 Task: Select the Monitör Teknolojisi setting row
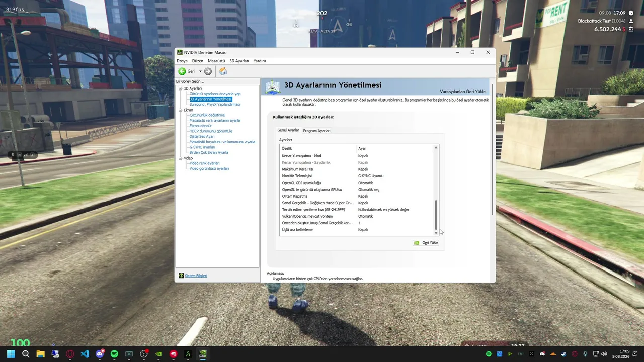coord(356,176)
